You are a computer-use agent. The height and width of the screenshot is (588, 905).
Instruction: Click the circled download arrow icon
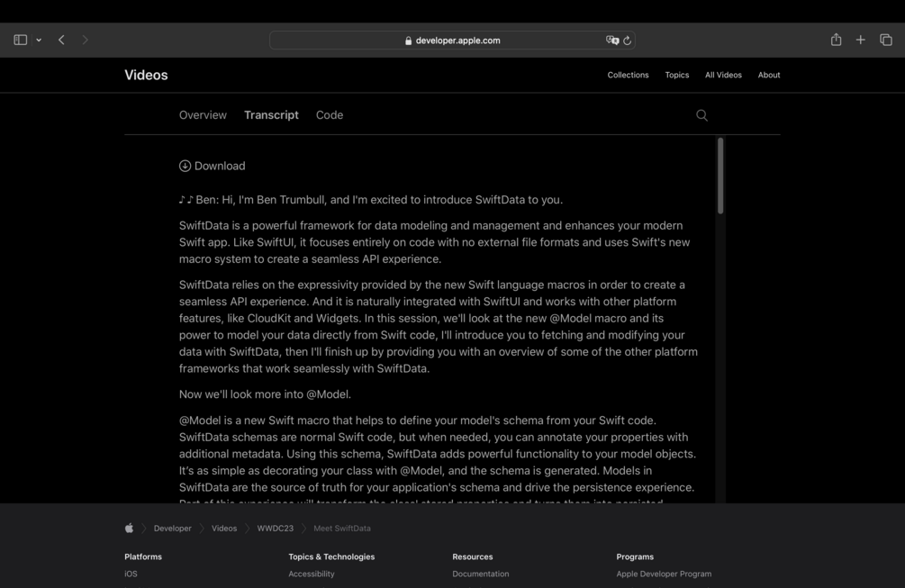pyautogui.click(x=185, y=167)
